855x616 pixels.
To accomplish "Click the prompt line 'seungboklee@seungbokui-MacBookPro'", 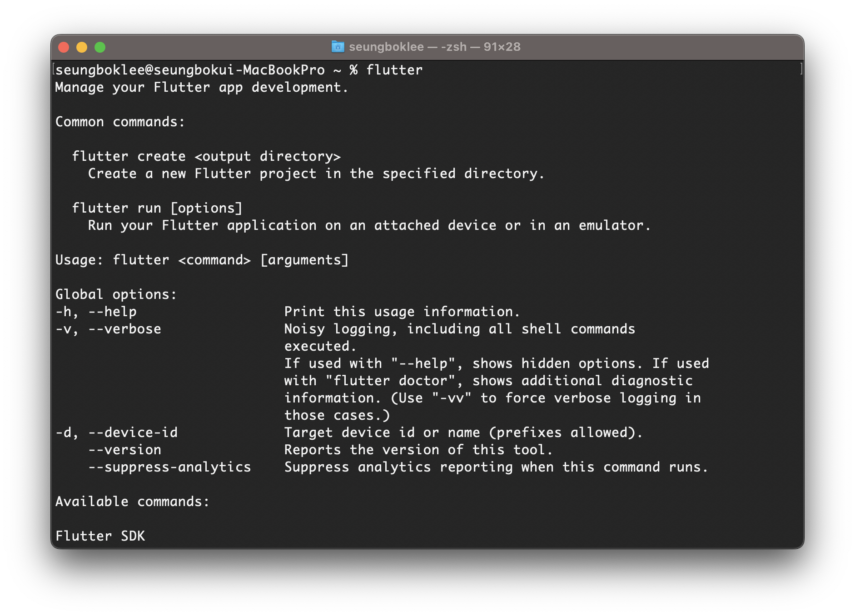I will coord(190,70).
